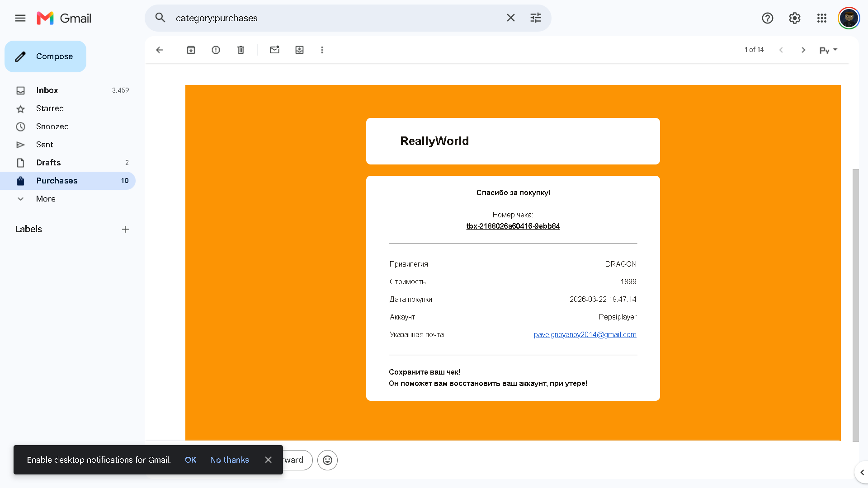Image resolution: width=868 pixels, height=488 pixels.
Task: Click the Pepsiplayer account name
Action: 618,317
